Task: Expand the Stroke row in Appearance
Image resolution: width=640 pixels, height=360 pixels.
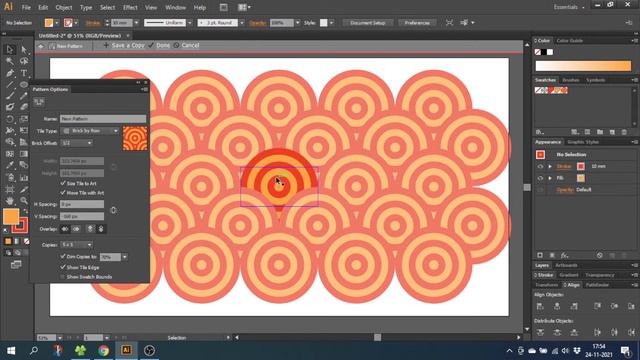Action: coord(550,167)
